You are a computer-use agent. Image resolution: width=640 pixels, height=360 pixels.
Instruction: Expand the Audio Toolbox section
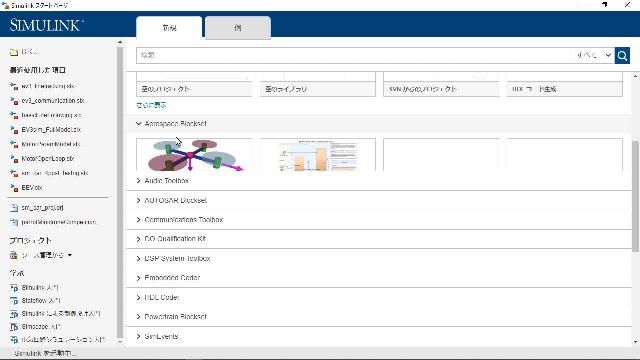coord(138,181)
